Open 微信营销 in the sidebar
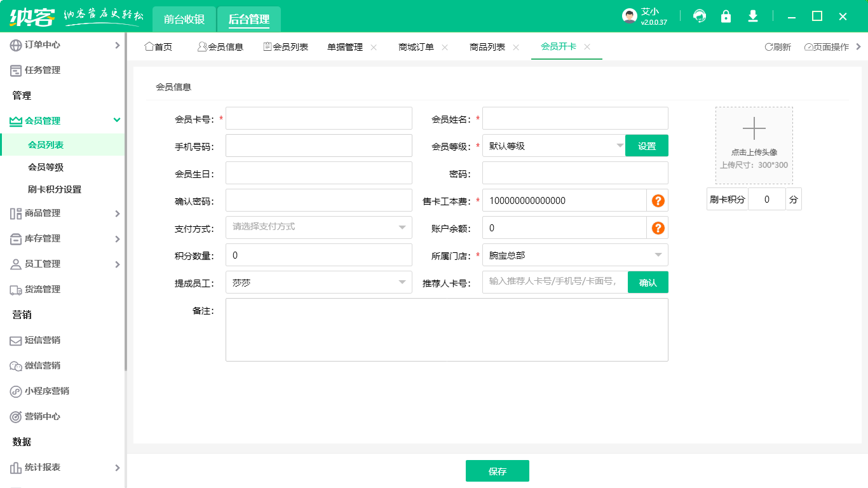This screenshot has width=868, height=488. tap(62, 366)
